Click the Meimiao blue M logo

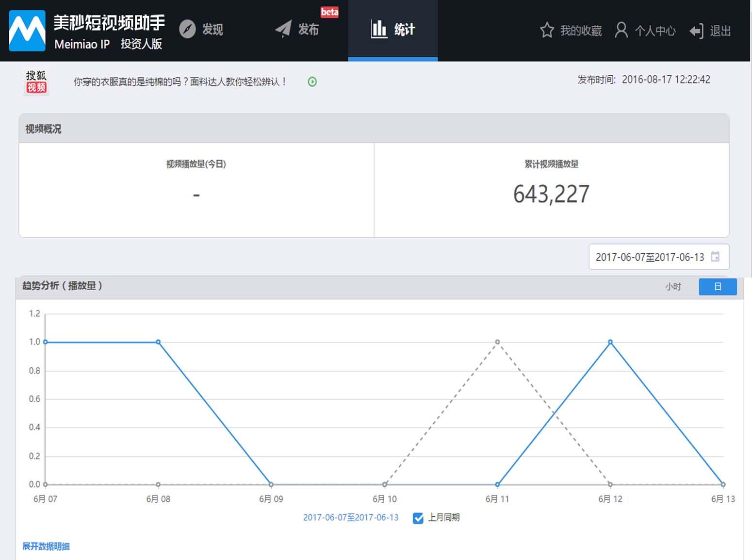(x=27, y=30)
